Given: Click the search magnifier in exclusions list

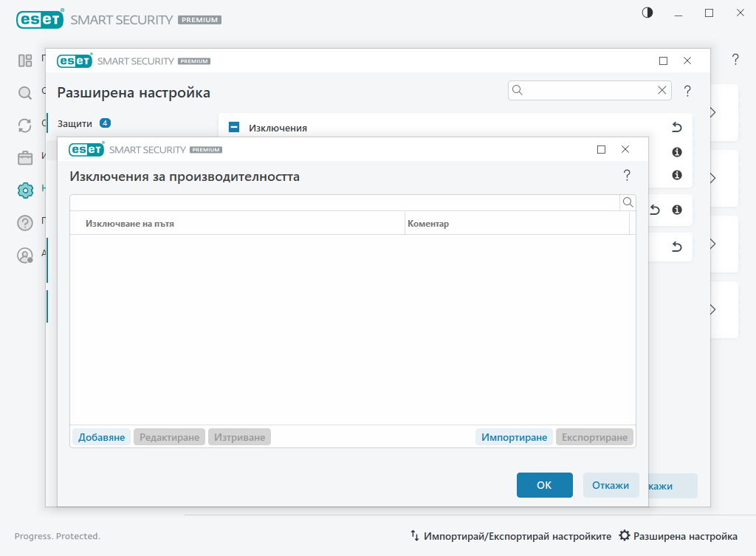Looking at the screenshot, I should pos(628,202).
